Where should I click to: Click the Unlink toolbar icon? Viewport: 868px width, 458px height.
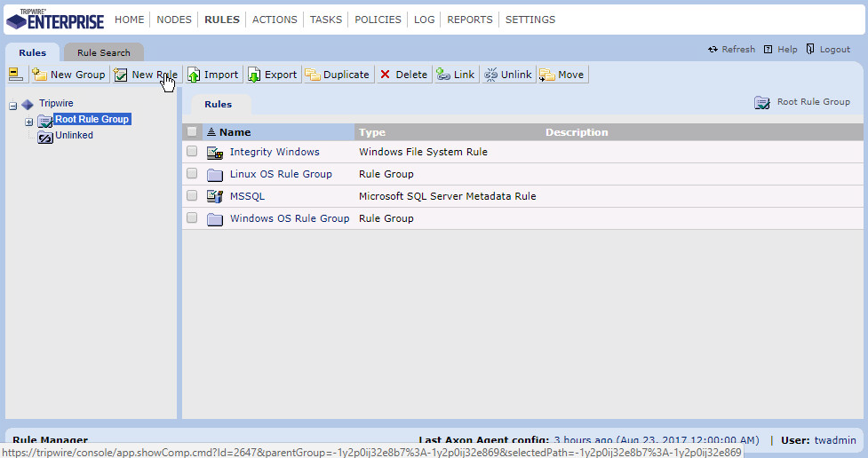(490, 75)
